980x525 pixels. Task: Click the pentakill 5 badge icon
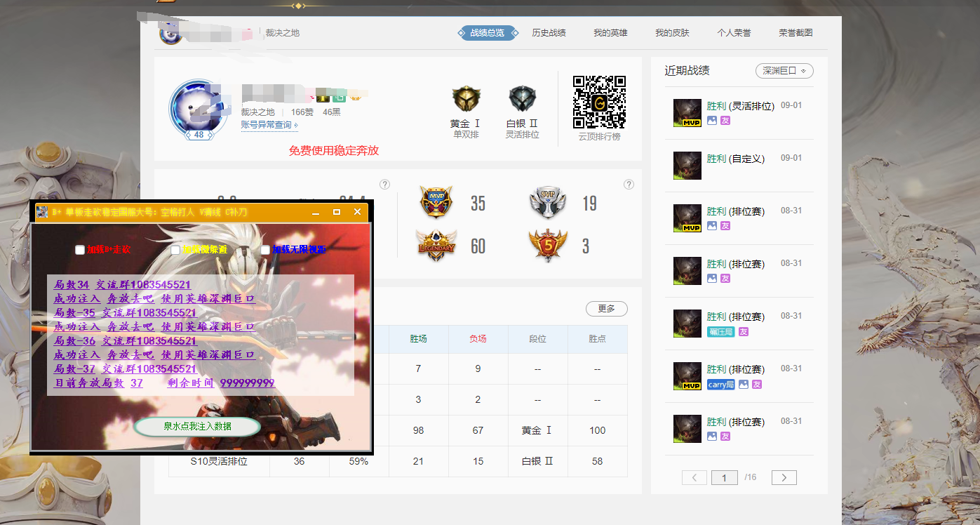547,246
